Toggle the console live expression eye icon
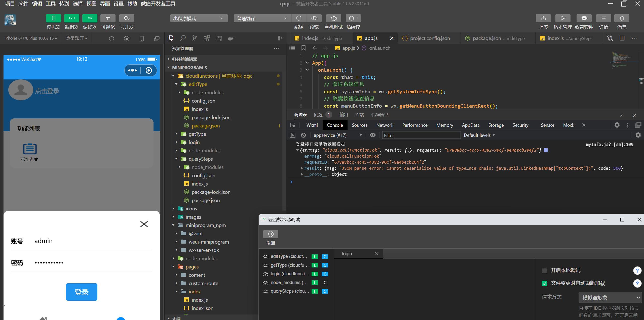Image resolution: width=644 pixels, height=320 pixels. [x=372, y=135]
